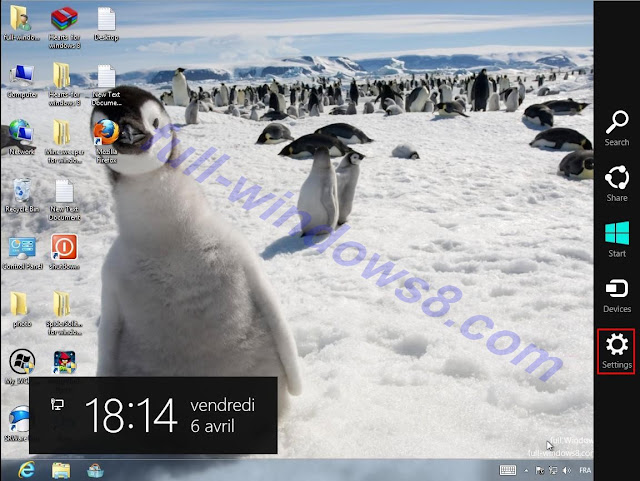Select the red shutdown shortcut
The image size is (640, 481).
64,252
